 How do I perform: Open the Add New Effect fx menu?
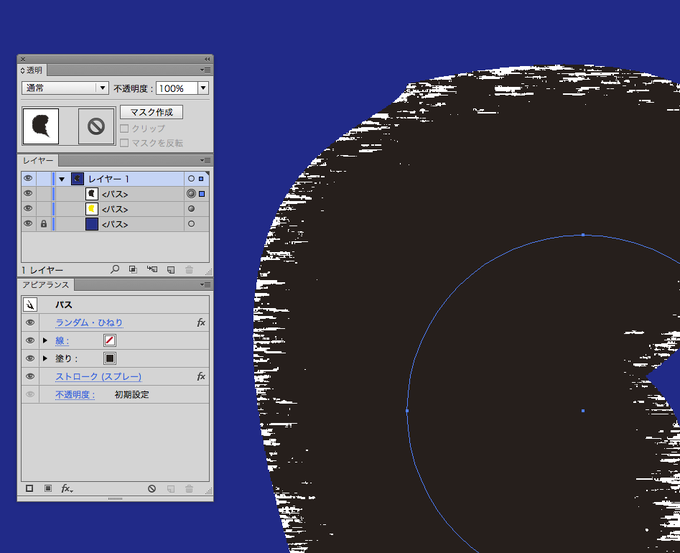pos(67,488)
